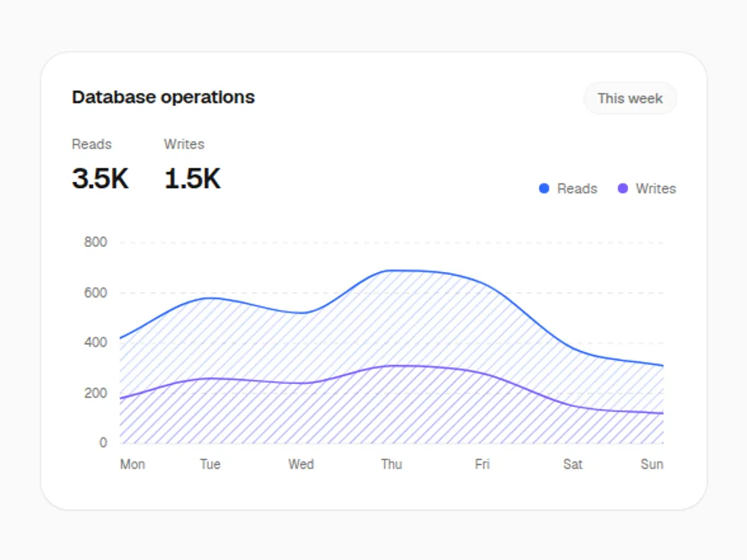Click the blue Reads legend dot

544,189
